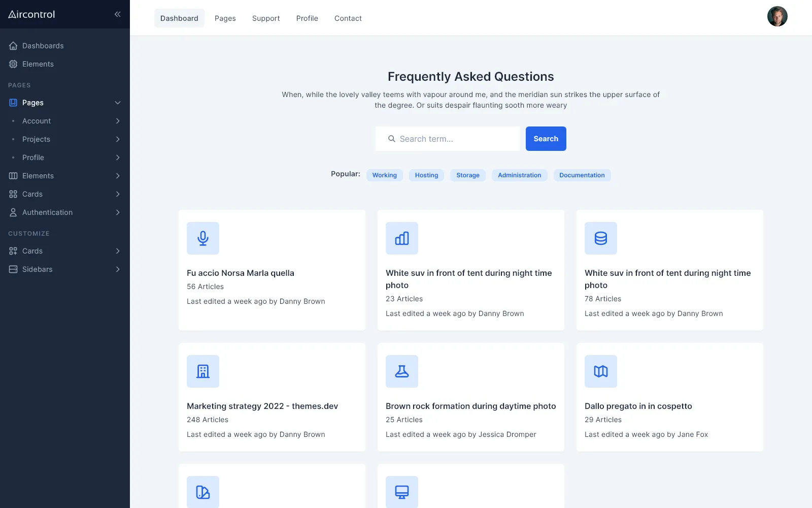Select the Working popular tag

click(385, 175)
